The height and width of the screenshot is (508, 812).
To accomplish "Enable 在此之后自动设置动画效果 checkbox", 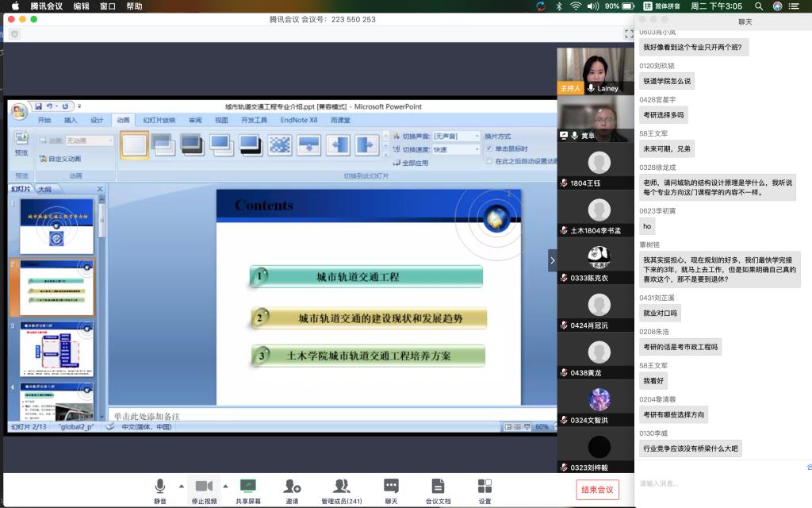I will click(x=489, y=161).
